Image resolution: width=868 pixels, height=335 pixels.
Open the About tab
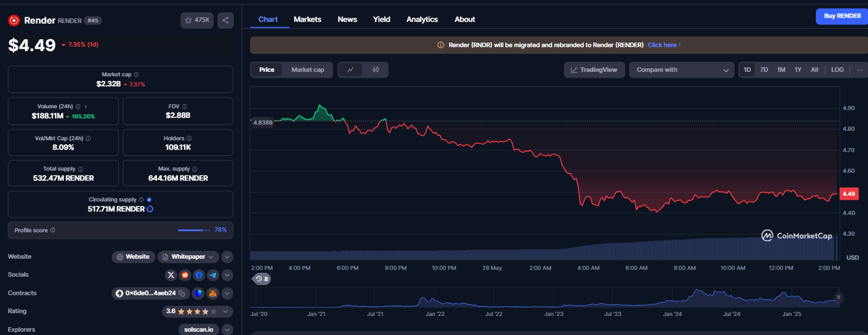tap(465, 19)
